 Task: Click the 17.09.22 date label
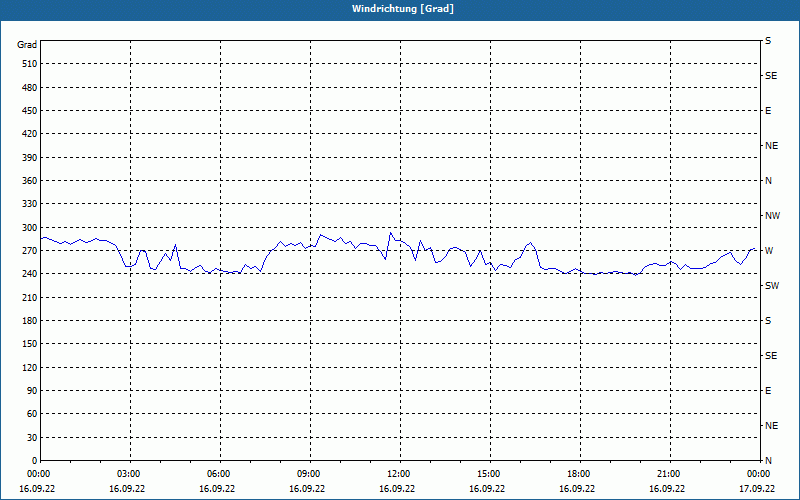[757, 489]
